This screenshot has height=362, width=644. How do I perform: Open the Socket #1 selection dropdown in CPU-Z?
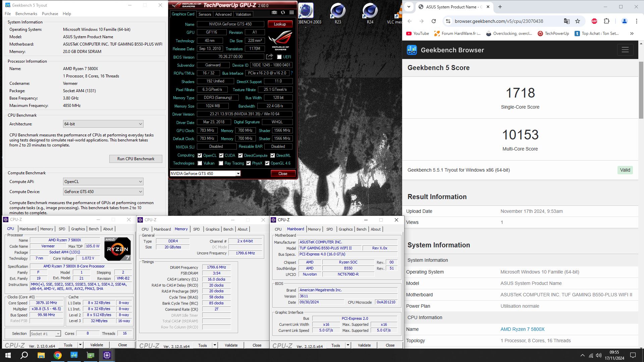(45, 334)
